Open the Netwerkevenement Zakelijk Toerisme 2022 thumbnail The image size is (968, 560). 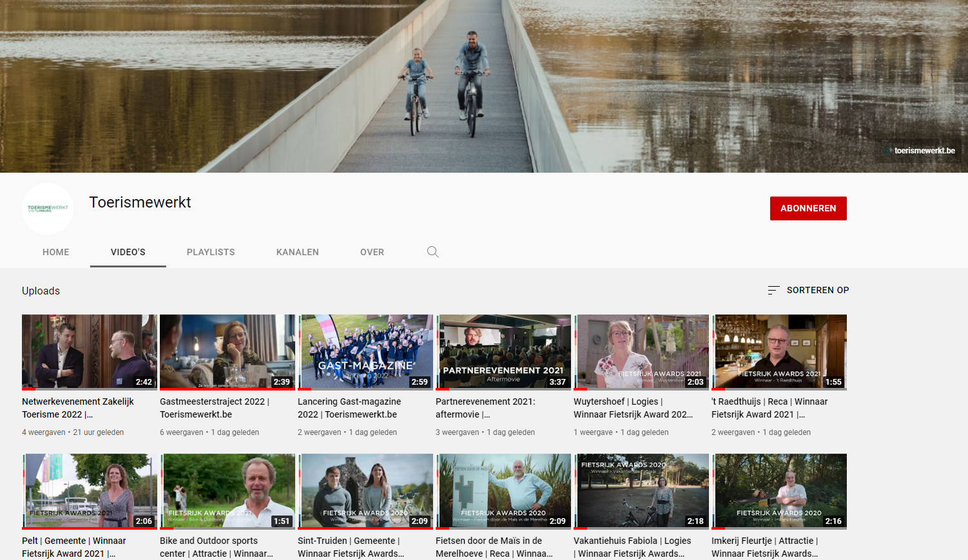pyautogui.click(x=90, y=352)
